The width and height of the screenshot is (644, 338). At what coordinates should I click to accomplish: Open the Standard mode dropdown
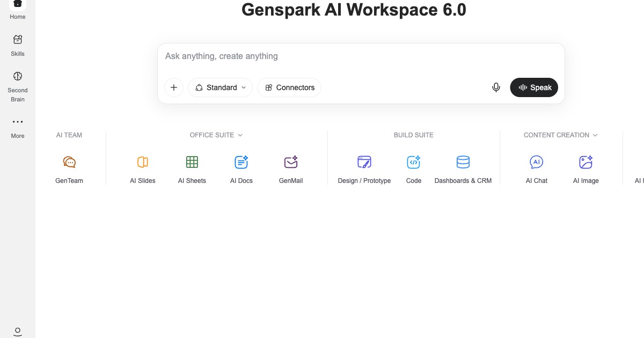[x=220, y=87]
